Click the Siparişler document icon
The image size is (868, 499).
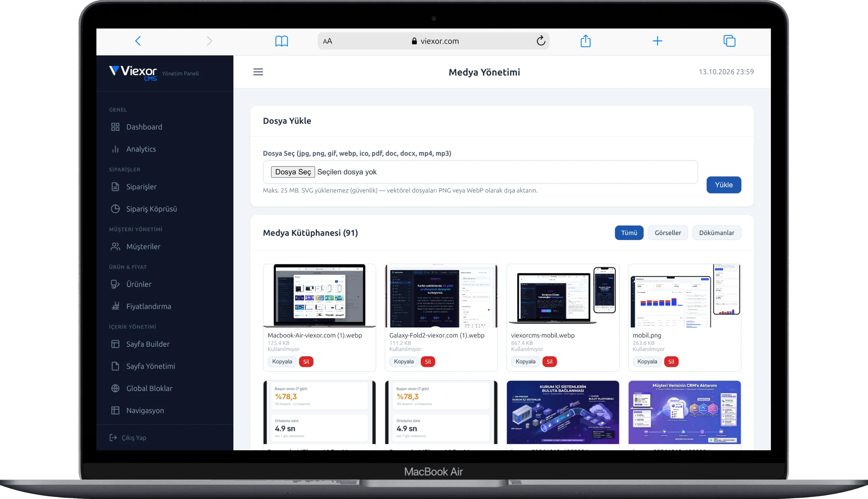(115, 187)
